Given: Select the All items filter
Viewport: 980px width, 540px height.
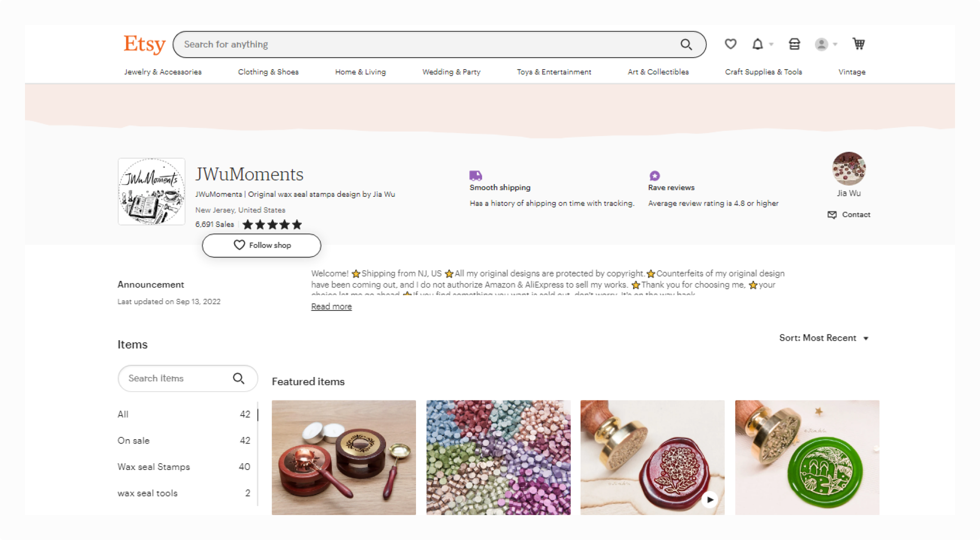Looking at the screenshot, I should 184,414.
